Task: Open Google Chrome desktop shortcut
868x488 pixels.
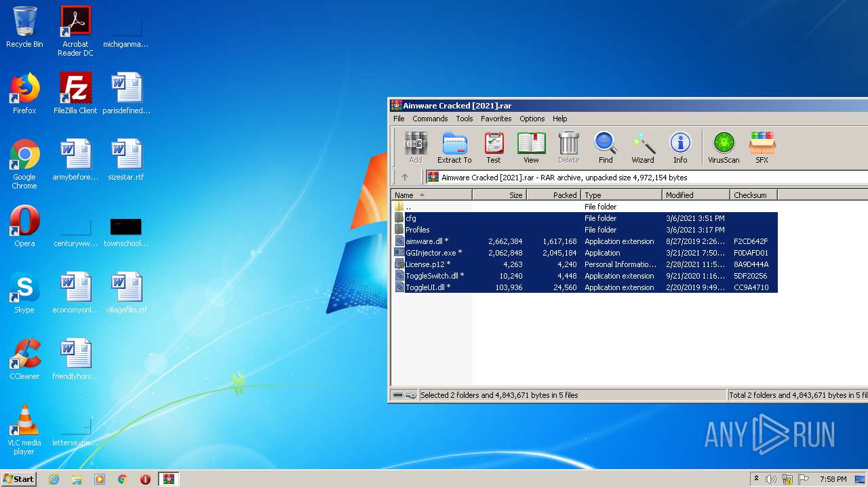Action: tap(24, 164)
